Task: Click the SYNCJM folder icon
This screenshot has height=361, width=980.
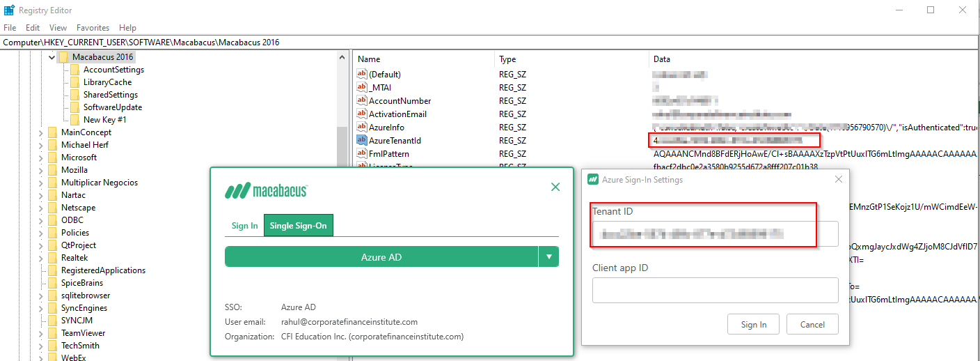Action: (53, 321)
